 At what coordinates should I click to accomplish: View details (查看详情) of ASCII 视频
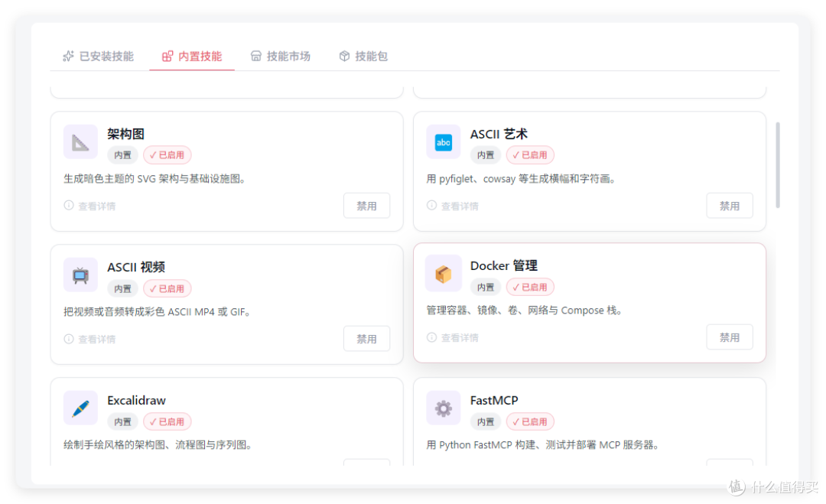(90, 339)
